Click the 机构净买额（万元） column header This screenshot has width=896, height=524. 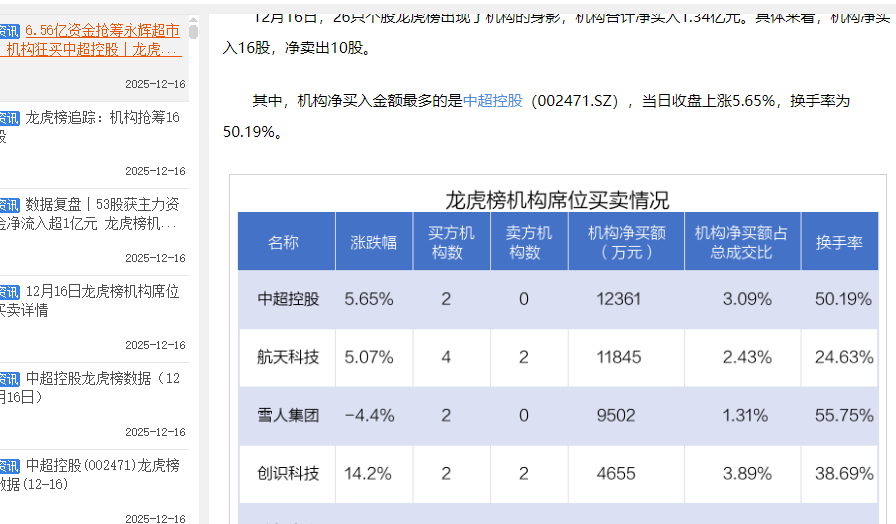point(626,242)
